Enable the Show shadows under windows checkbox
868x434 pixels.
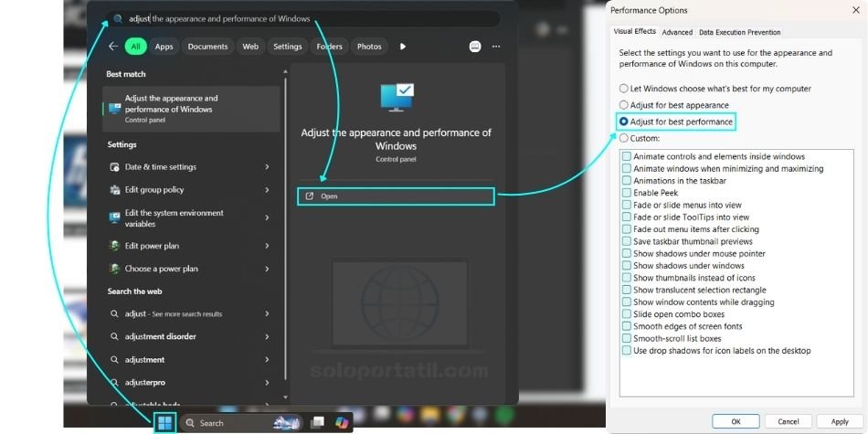[x=627, y=266]
